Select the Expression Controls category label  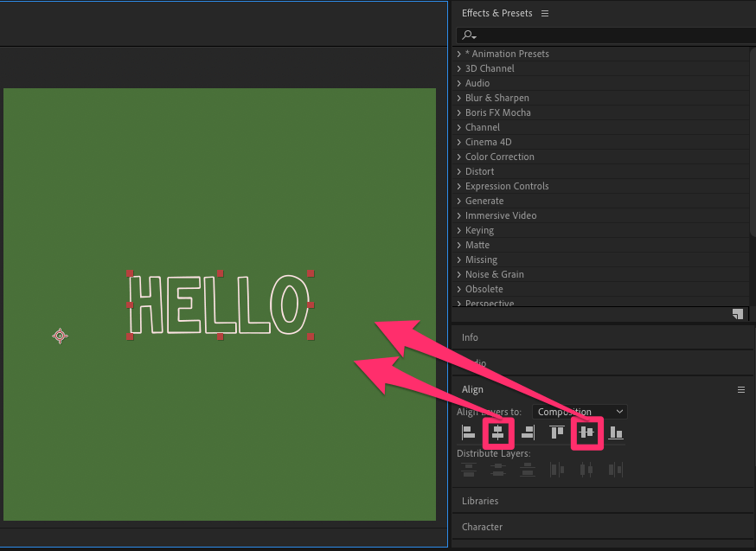[x=507, y=186]
